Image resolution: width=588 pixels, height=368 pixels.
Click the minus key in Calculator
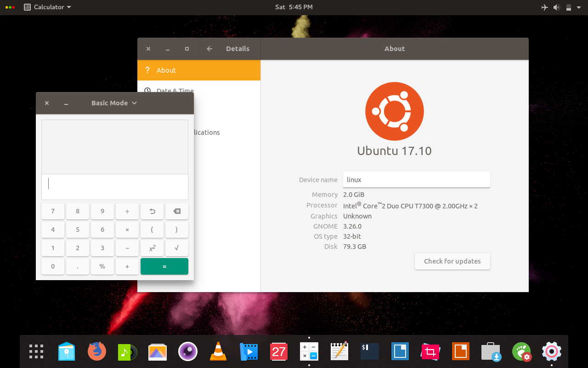pos(127,248)
